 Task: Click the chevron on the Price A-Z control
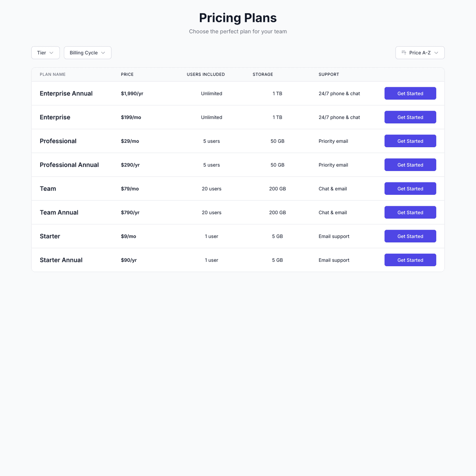point(437,52)
